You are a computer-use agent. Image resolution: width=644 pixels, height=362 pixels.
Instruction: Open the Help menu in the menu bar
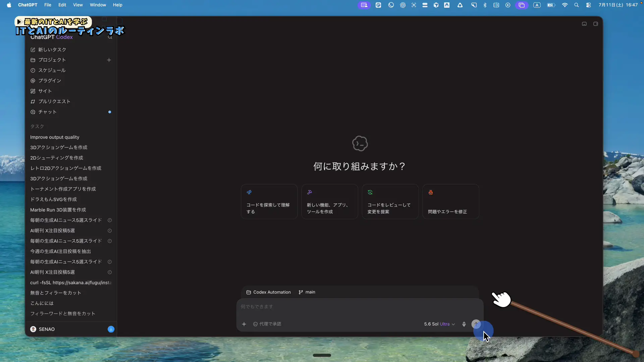click(117, 5)
